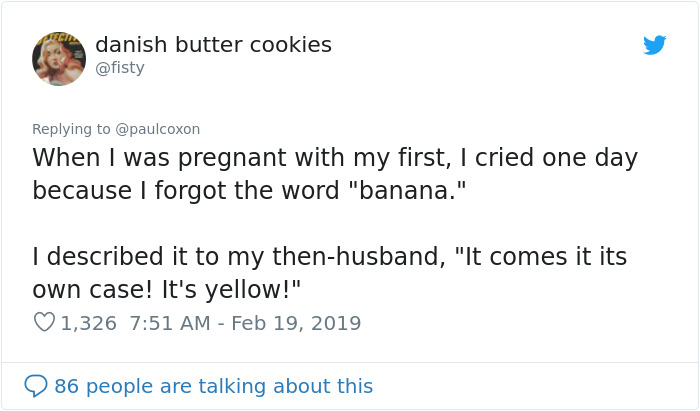Click the word "banana" in the tweet
Image resolution: width=700 pixels, height=411 pixels.
pos(405,190)
